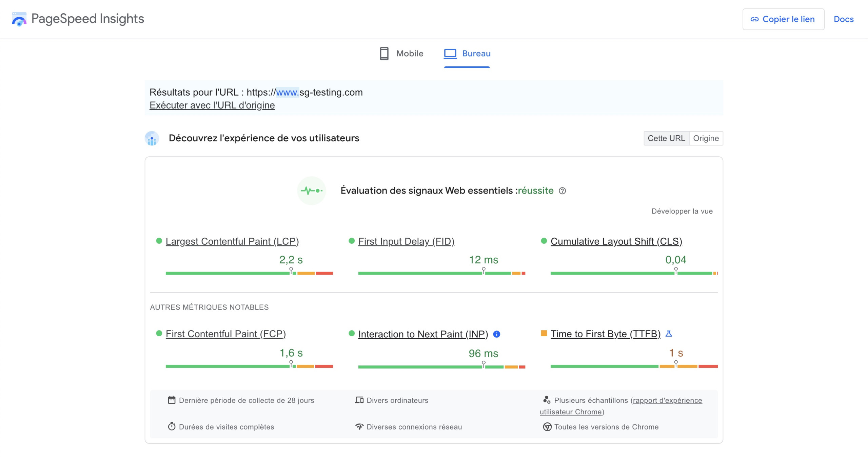Click the Chrome icon beside Toutes les versions
The width and height of the screenshot is (868, 458).
click(x=547, y=427)
